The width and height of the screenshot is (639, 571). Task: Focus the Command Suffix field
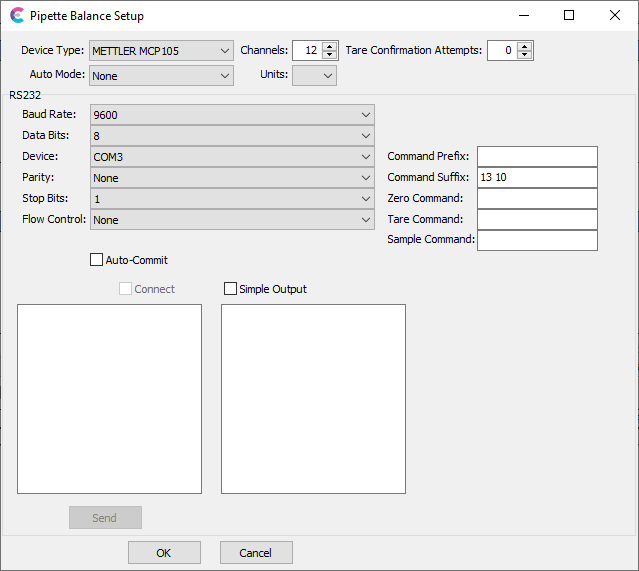[x=537, y=178]
